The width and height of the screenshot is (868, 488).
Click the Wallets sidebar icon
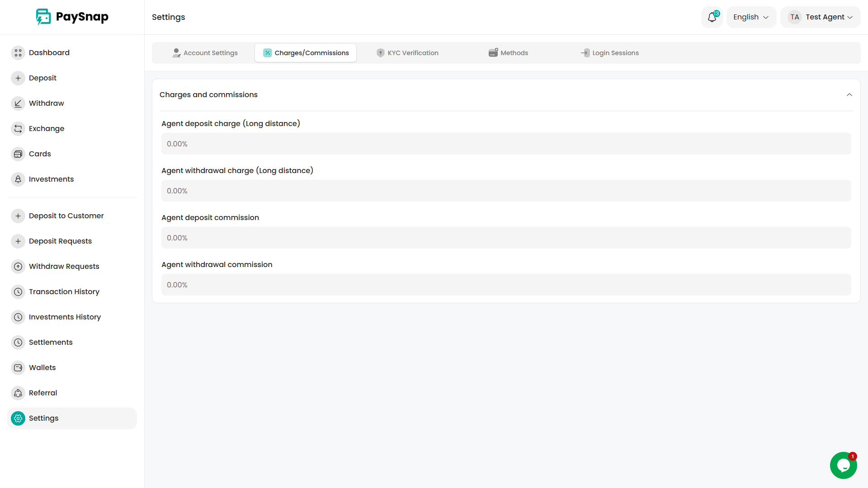pos(18,368)
